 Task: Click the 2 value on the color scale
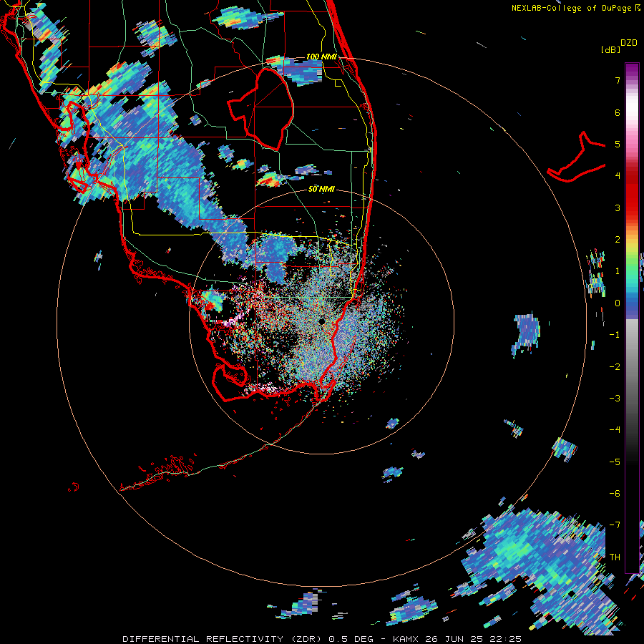point(618,240)
